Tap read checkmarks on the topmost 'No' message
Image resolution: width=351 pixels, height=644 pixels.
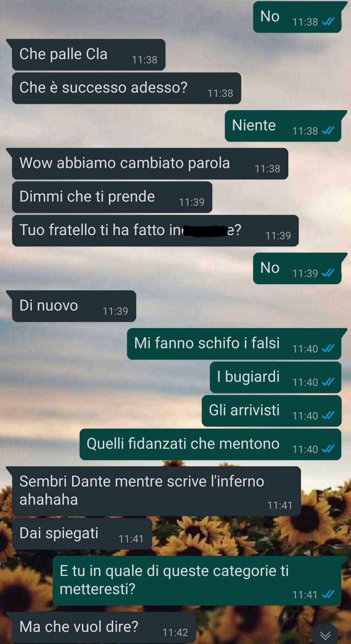[x=328, y=21]
